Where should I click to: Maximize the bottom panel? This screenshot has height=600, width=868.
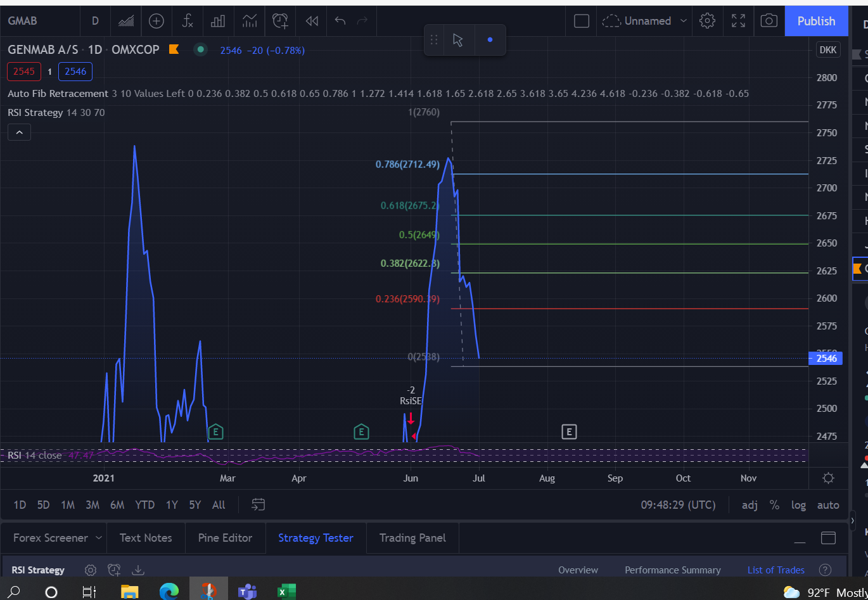[x=828, y=538]
